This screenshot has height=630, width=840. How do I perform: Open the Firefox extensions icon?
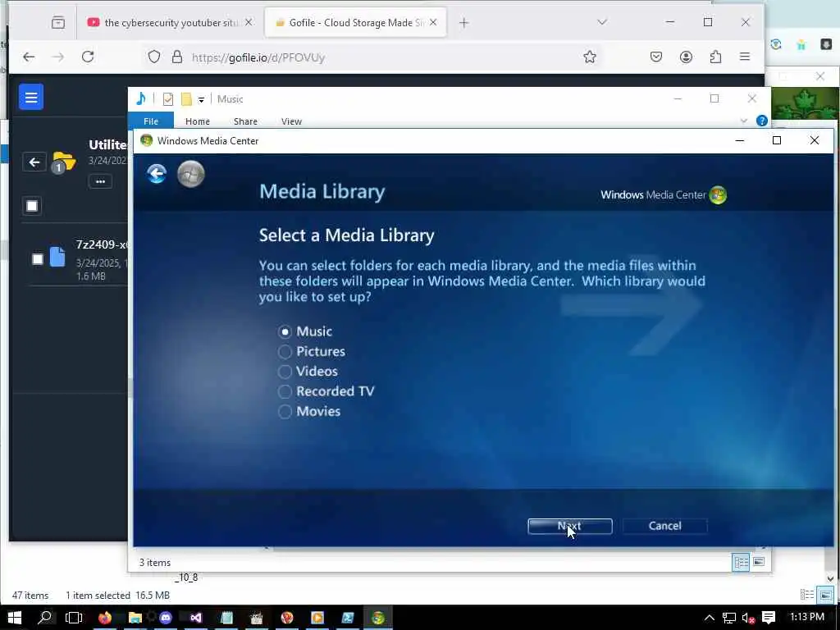[x=715, y=57]
